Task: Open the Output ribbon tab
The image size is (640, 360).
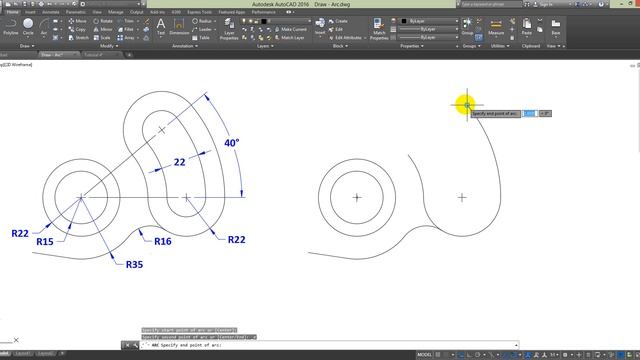Action: (137, 12)
